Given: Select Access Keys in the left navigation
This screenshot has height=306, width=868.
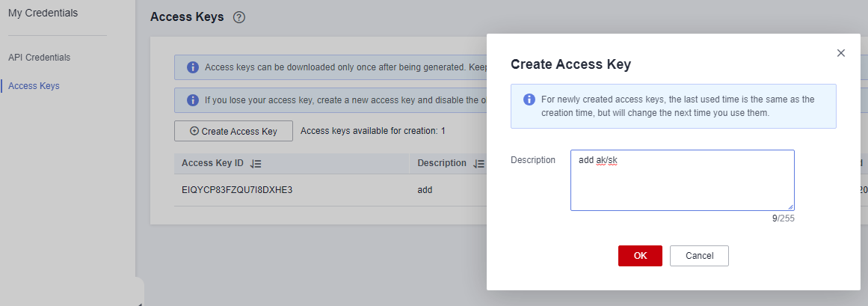Looking at the screenshot, I should pos(34,86).
